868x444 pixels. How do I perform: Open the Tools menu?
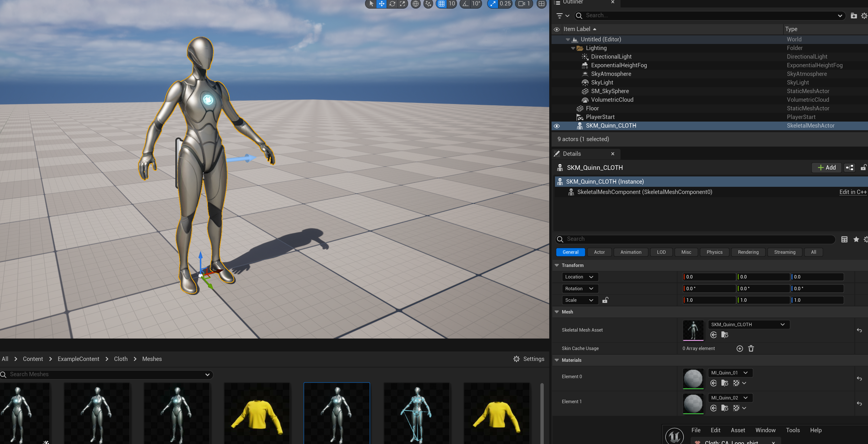pos(792,430)
